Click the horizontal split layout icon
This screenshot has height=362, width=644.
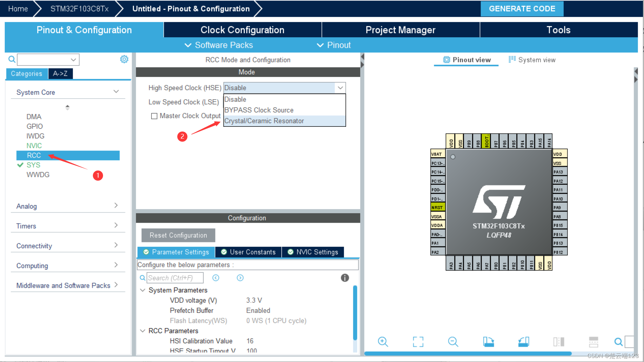(593, 342)
